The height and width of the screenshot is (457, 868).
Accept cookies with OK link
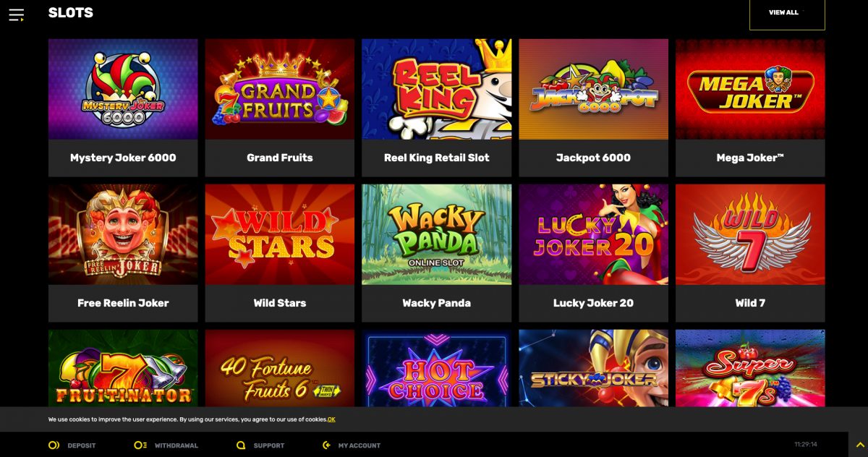point(331,419)
